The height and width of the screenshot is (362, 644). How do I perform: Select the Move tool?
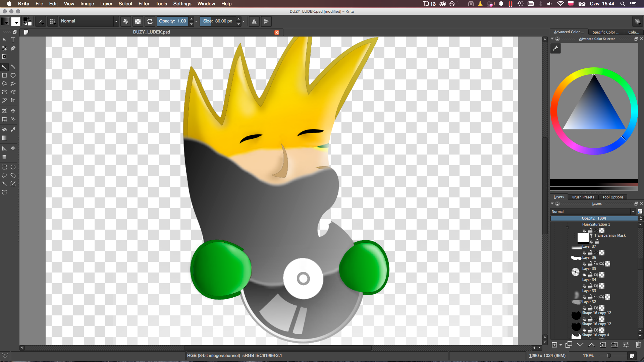click(13, 111)
